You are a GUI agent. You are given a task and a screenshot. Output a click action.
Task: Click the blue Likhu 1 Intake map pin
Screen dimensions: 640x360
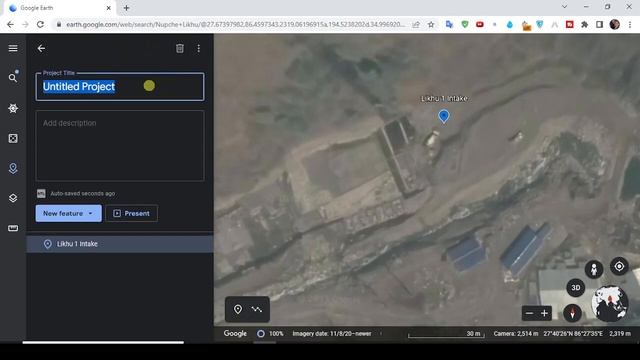(x=444, y=116)
